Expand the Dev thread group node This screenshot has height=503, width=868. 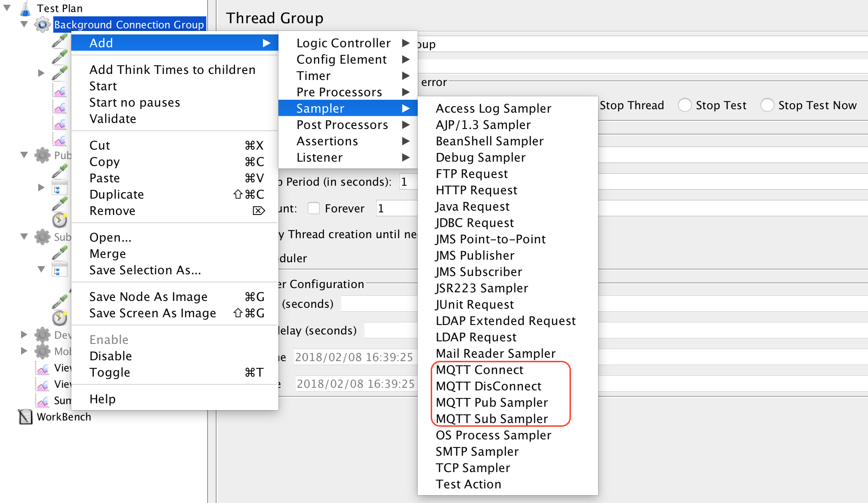(x=24, y=334)
